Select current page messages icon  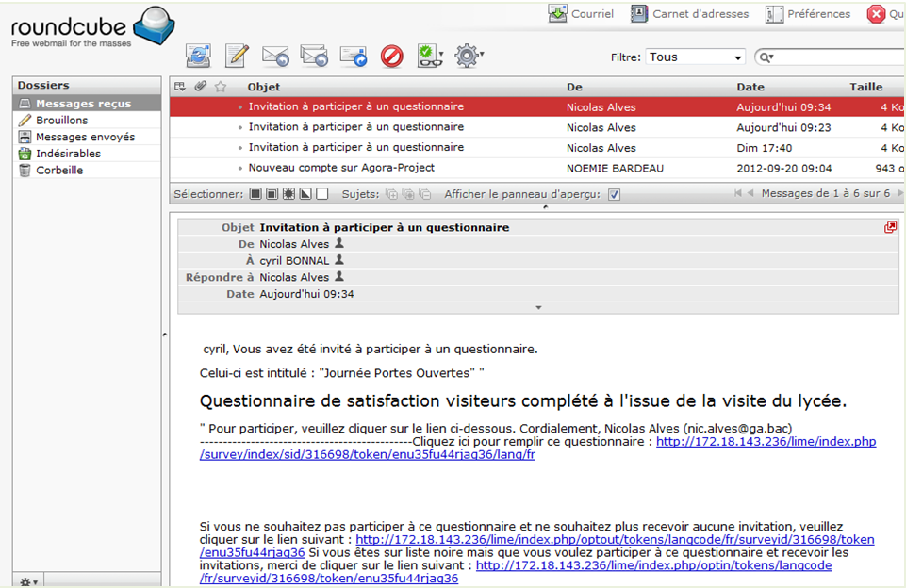tap(272, 194)
